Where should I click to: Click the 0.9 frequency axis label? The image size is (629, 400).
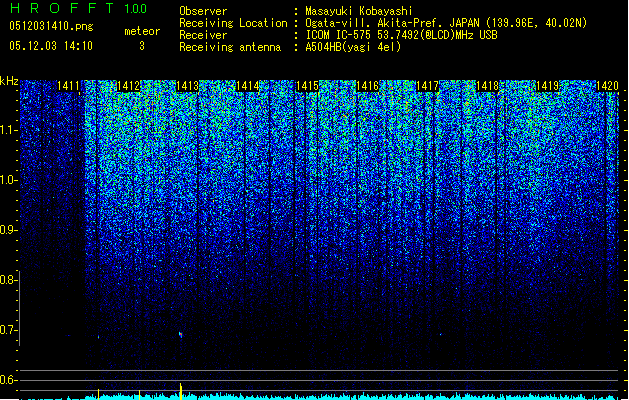(x=8, y=230)
